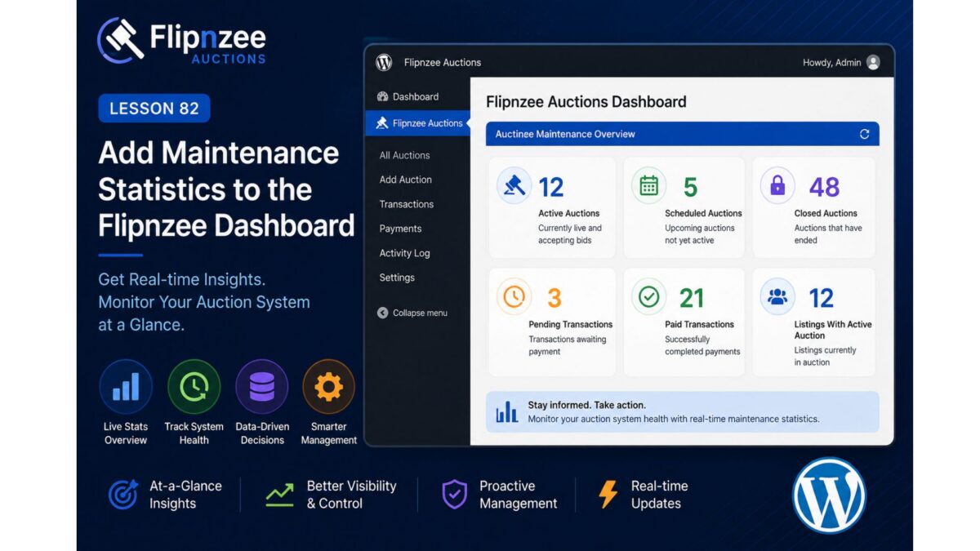Click the Data-Driven Decisions database icon

click(261, 386)
